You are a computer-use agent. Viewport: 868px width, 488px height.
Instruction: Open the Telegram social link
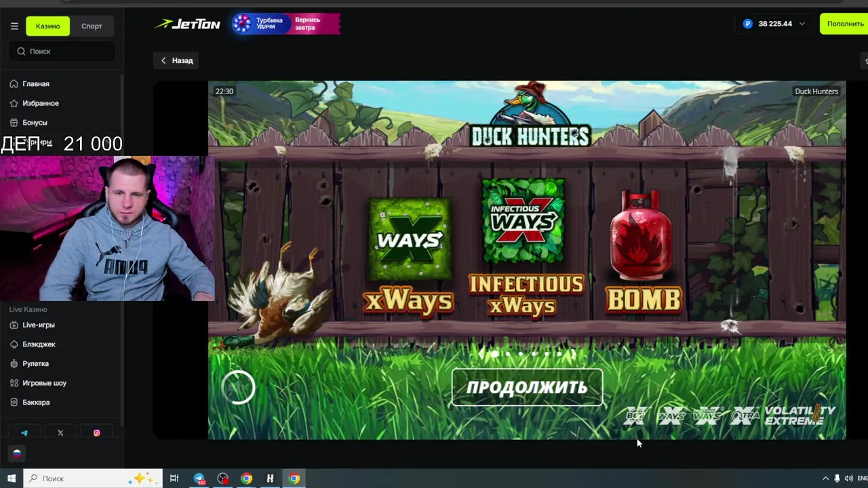pos(24,433)
